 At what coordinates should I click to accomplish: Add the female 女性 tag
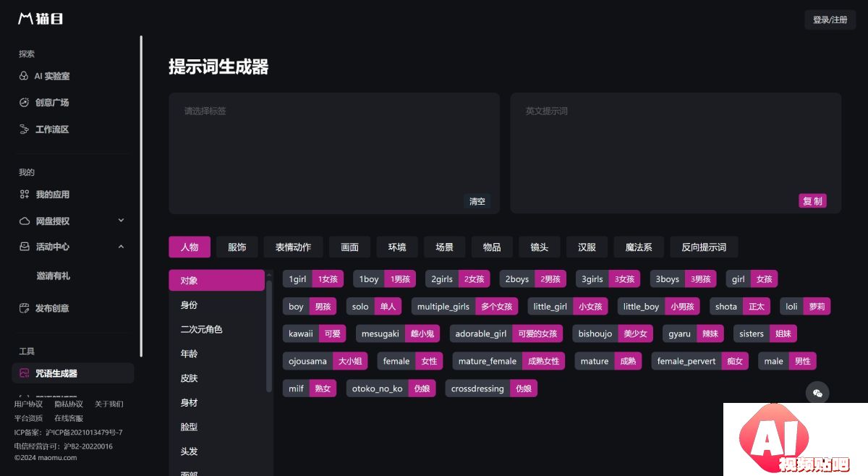[x=410, y=361]
